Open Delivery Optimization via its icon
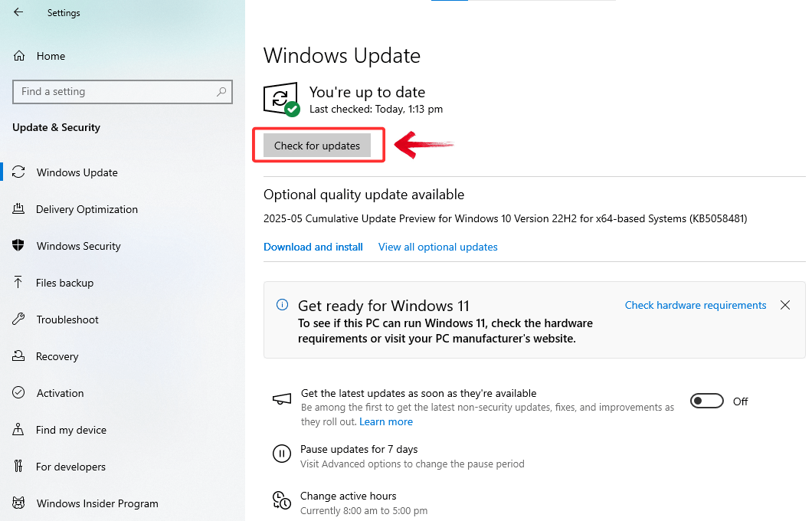 pyautogui.click(x=20, y=209)
